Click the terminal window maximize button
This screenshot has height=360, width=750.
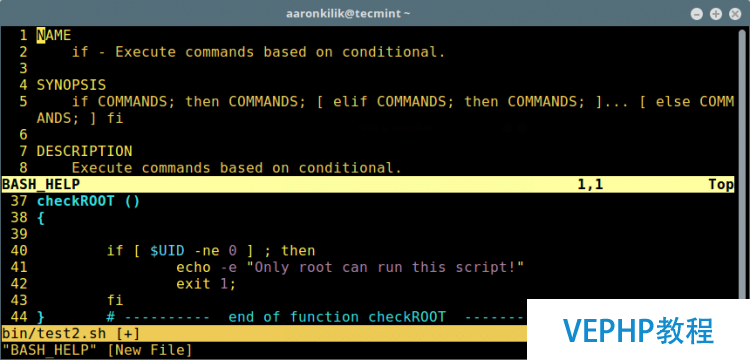click(x=716, y=14)
